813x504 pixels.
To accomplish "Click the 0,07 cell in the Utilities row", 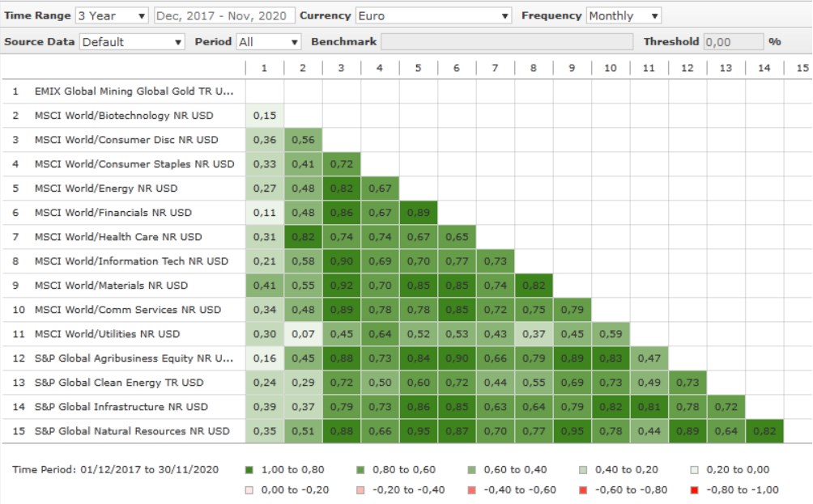I will (x=303, y=334).
